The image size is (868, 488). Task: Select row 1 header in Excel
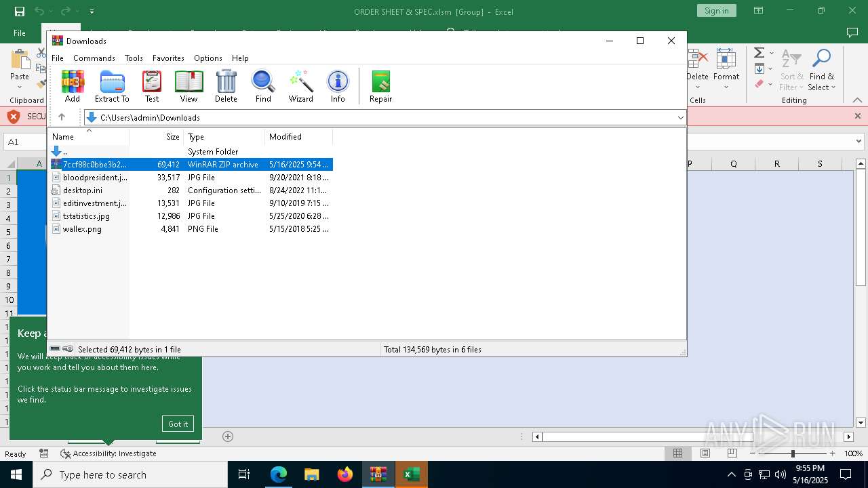tap(8, 178)
